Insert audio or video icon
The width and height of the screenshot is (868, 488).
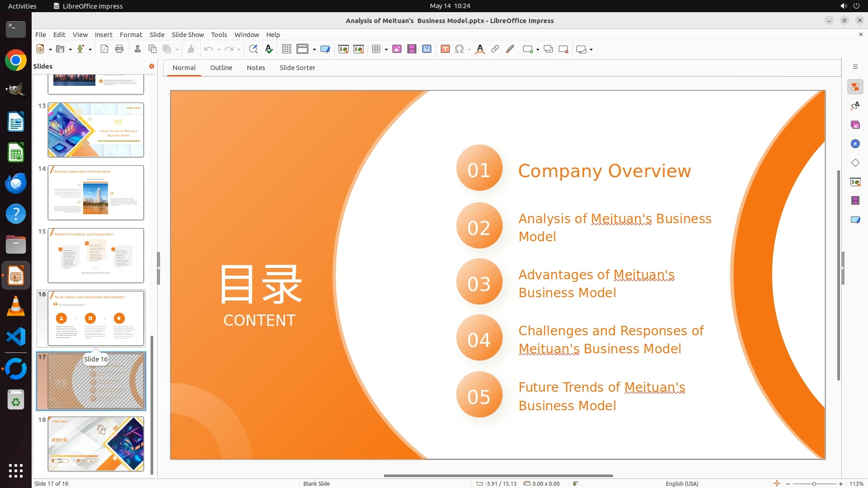pyautogui.click(x=412, y=49)
